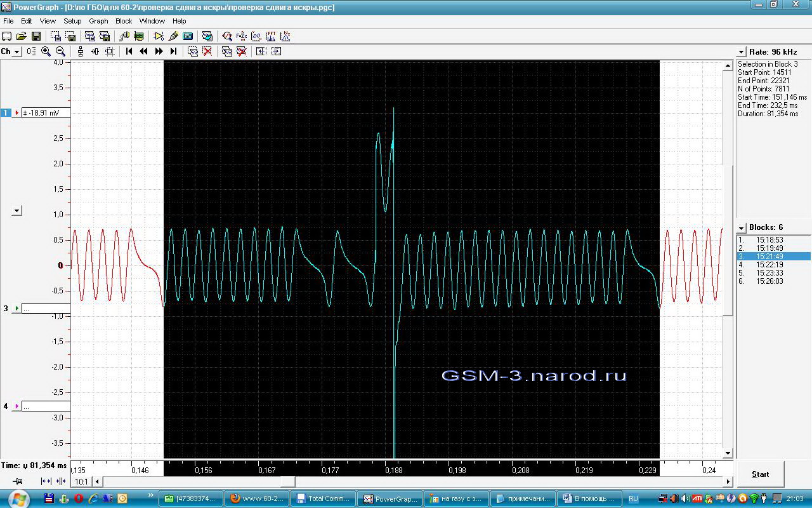Viewport: 812px width, 508px height.
Task: Click the New file toolbar icon
Action: 7,36
